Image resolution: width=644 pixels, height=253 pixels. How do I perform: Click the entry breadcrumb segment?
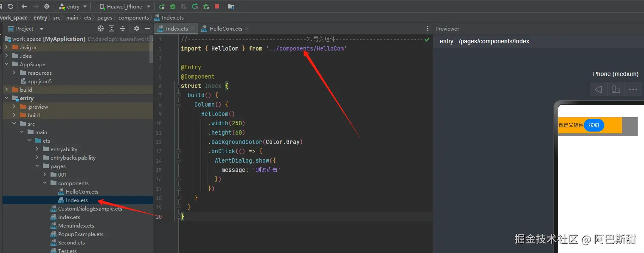40,18
